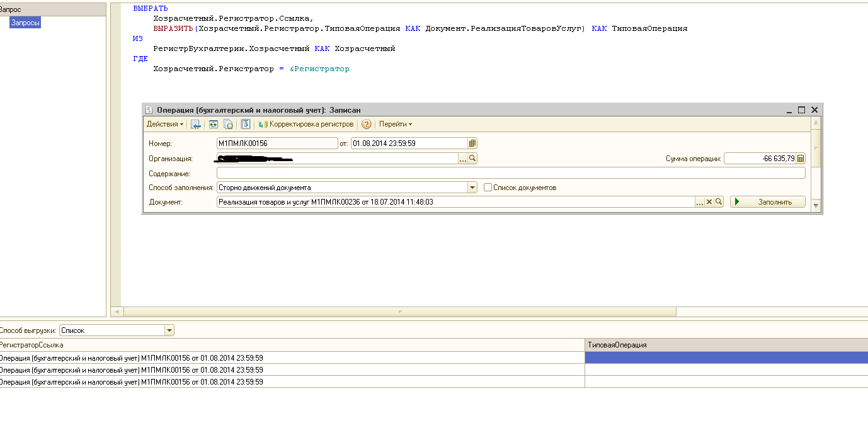The image size is (868, 428).
Task: Click the horizontal scrollbar under the query editor
Action: click(399, 312)
